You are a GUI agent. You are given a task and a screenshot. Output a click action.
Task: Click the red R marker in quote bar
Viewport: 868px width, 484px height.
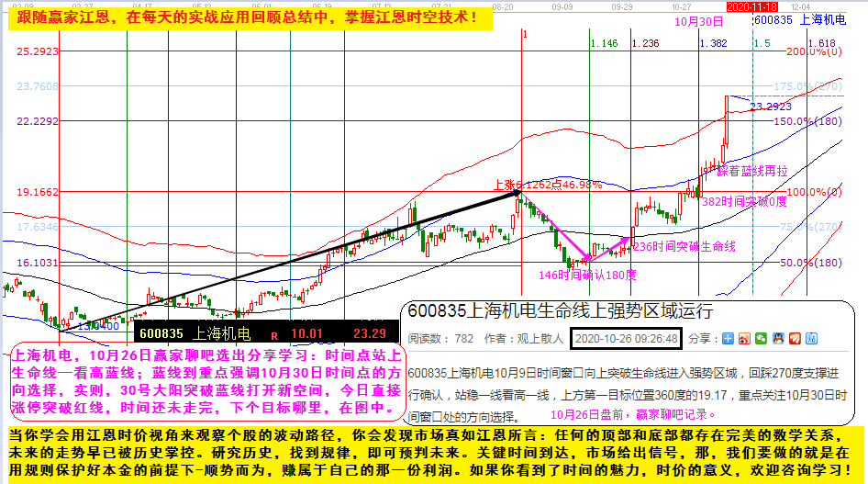click(273, 334)
